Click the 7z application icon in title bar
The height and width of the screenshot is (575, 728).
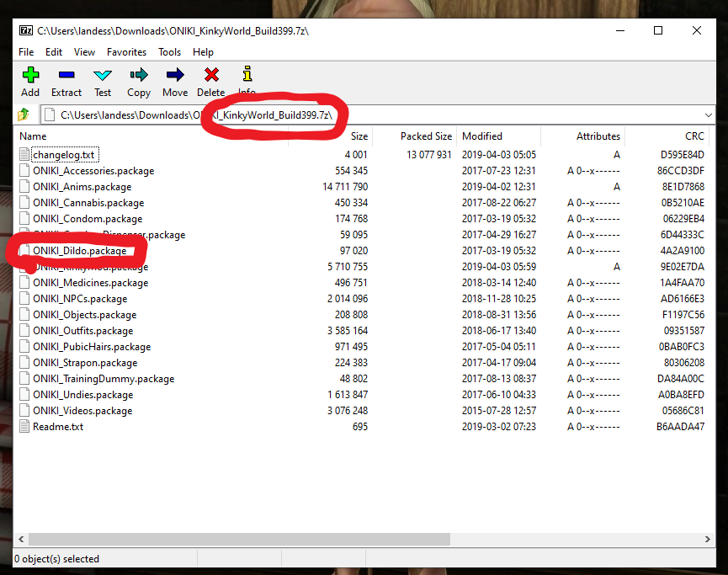click(x=26, y=30)
